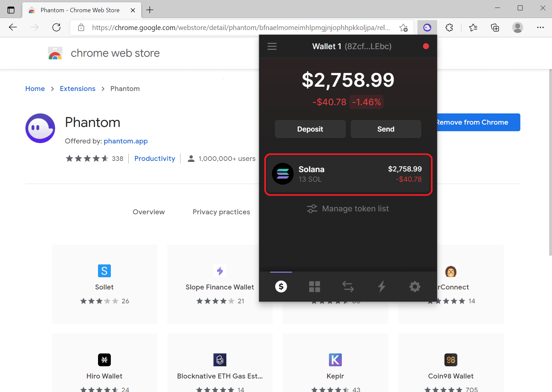
Task: Open the Productivity category link
Action: 155,159
